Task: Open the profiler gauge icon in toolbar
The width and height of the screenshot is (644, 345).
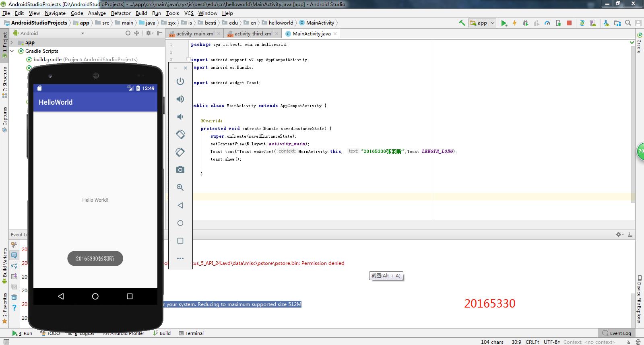Action: click(547, 23)
